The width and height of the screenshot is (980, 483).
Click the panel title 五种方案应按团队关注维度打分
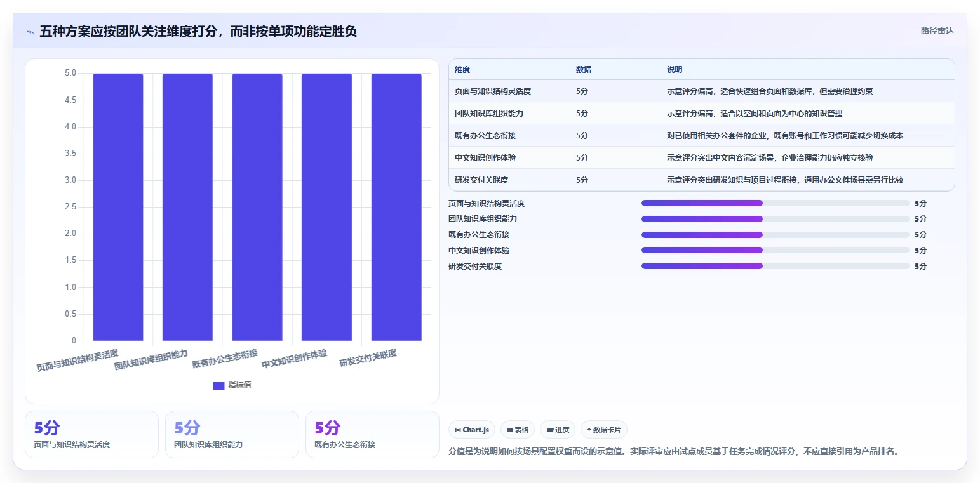click(198, 31)
